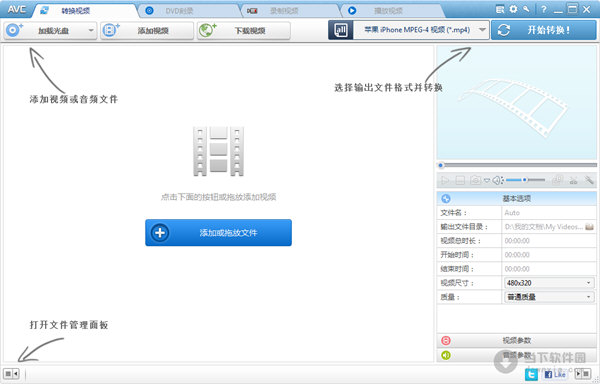Switch to the 转换视频 tab
This screenshot has width=600, height=384.
[85, 10]
